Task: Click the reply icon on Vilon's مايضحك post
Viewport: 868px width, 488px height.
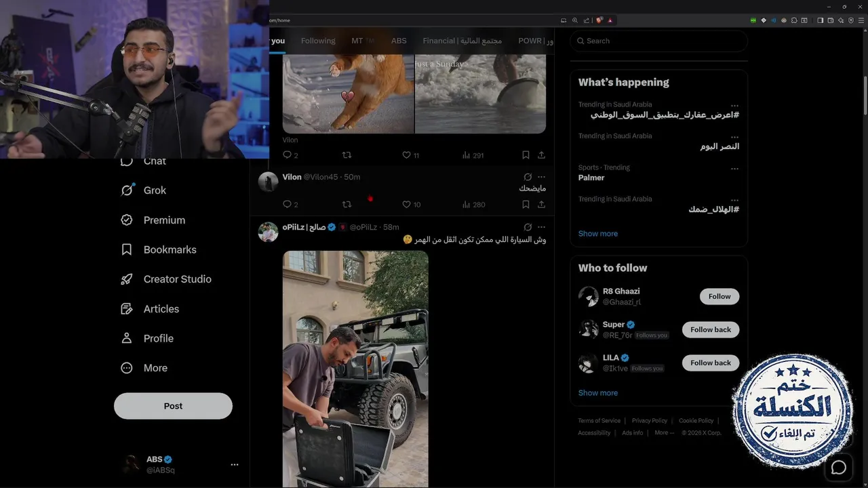Action: pyautogui.click(x=287, y=204)
